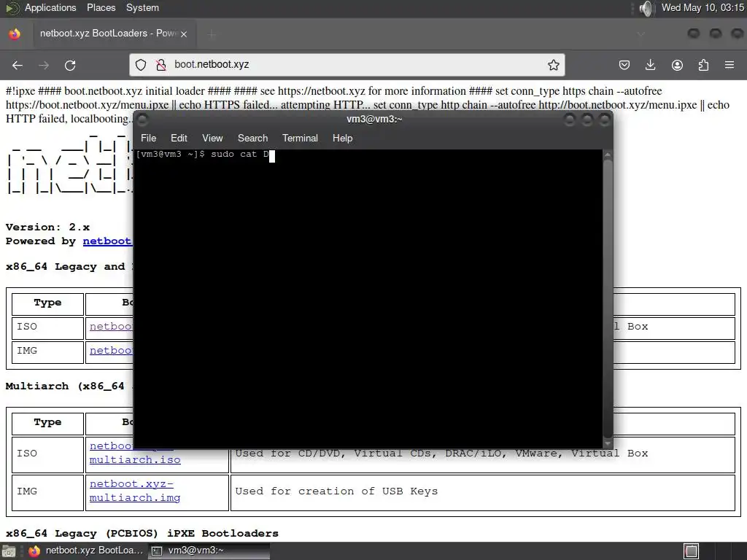
Task: Open the clock showing Wed May 10
Action: tap(703, 7)
